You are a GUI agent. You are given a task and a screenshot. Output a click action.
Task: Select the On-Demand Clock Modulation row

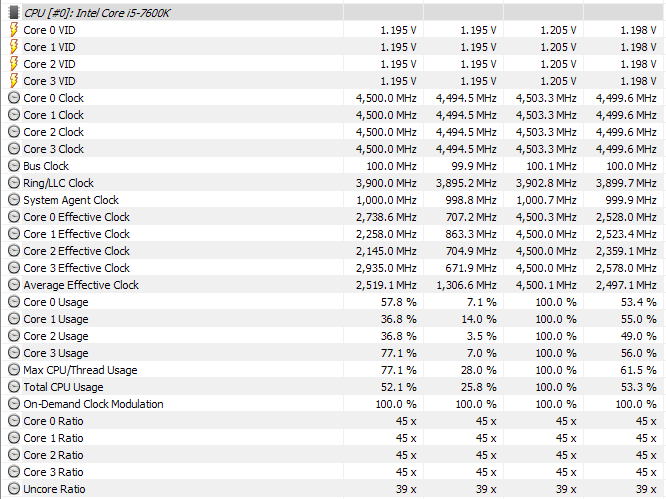coord(333,403)
